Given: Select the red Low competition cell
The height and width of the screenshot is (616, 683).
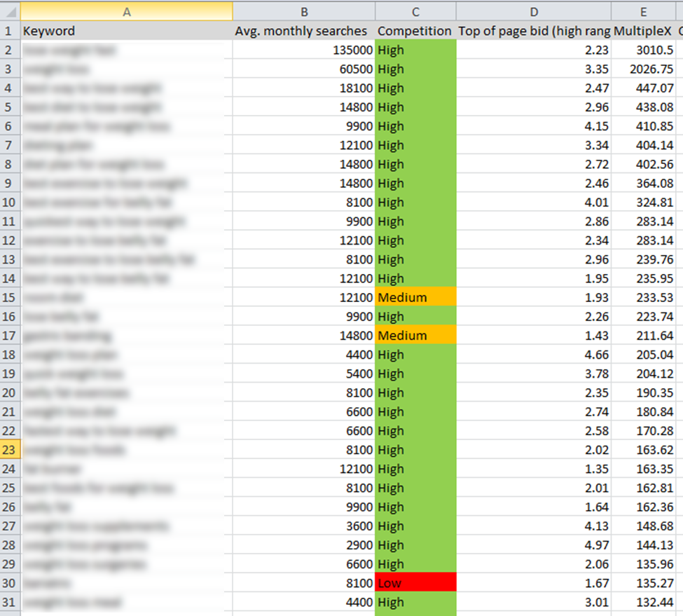Looking at the screenshot, I should tap(415, 582).
